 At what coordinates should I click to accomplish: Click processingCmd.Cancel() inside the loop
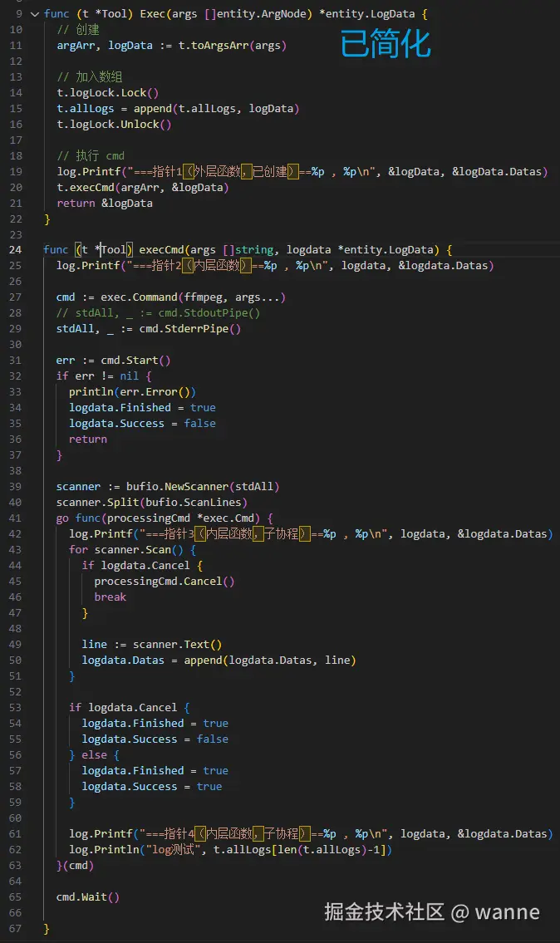coord(164,582)
